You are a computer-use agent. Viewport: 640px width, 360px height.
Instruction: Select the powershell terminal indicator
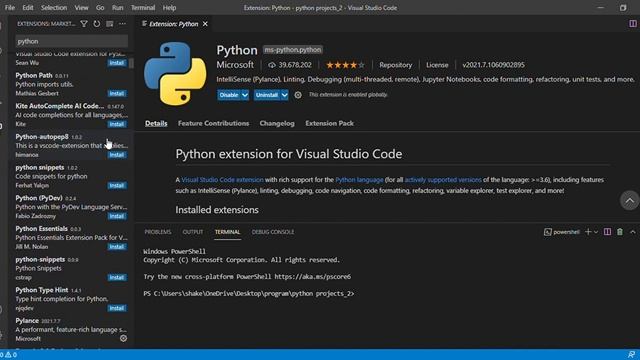pyautogui.click(x=562, y=232)
